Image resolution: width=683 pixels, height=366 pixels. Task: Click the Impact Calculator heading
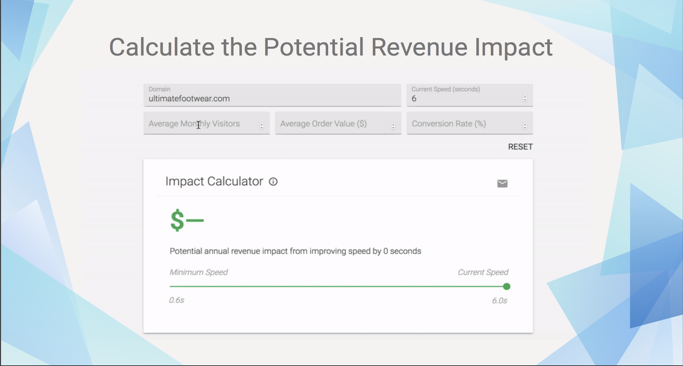(214, 181)
